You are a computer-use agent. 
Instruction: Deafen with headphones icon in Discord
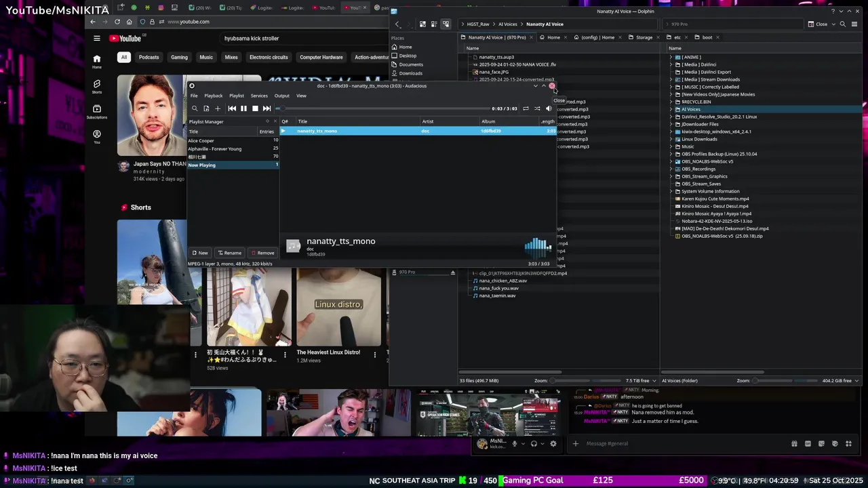(x=534, y=444)
